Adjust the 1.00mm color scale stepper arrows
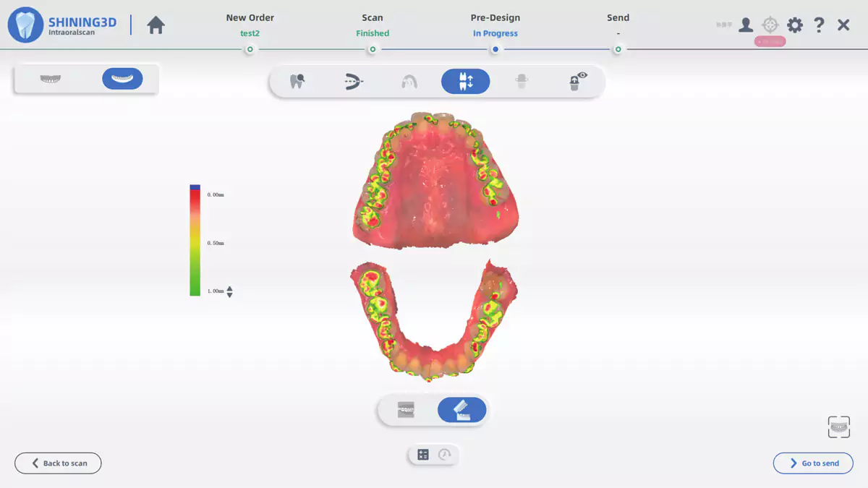The image size is (868, 488). (229, 292)
